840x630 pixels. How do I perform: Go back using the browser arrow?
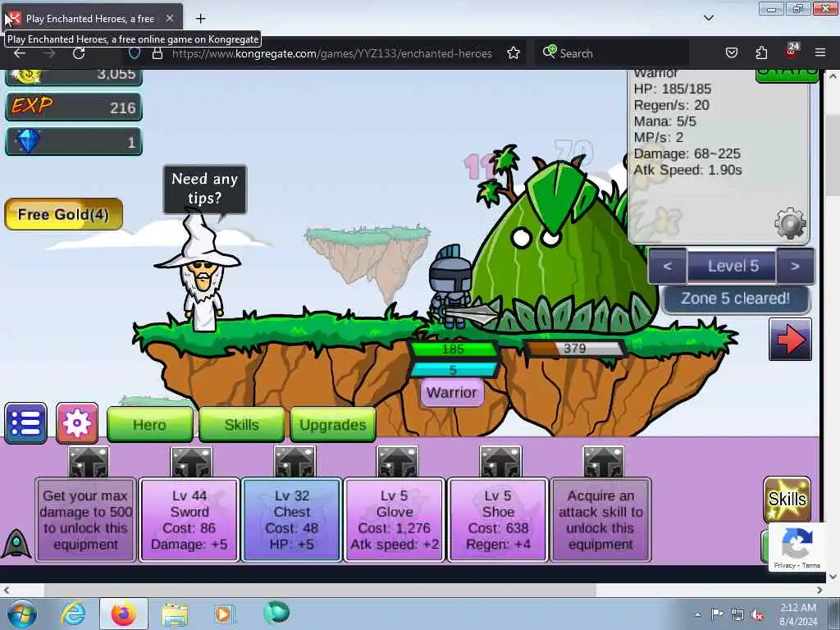tap(20, 53)
